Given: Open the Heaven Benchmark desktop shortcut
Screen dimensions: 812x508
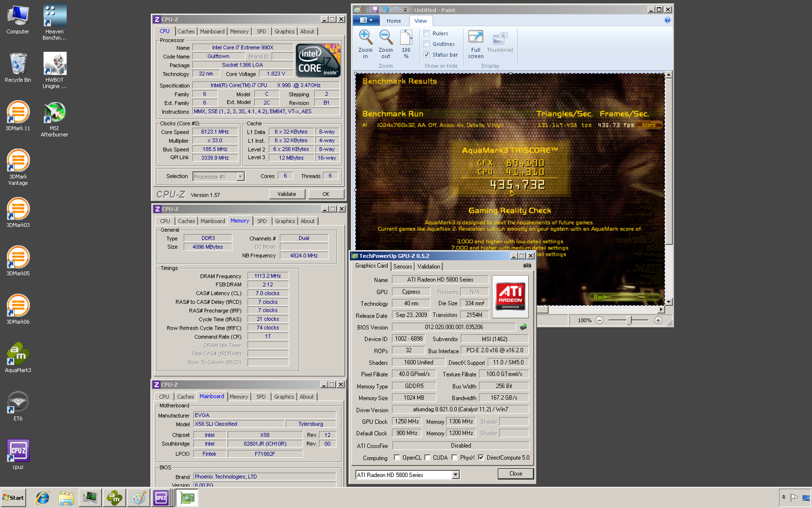Looking at the screenshot, I should [x=54, y=22].
